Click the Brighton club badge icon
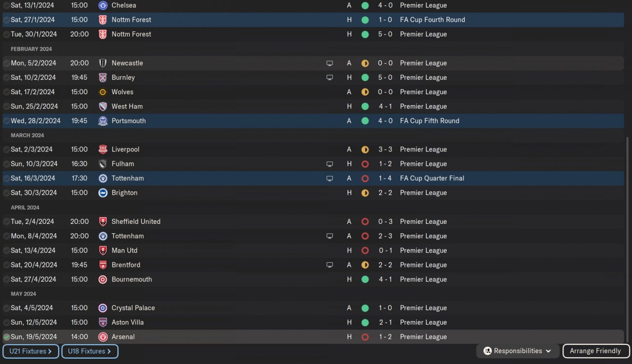The width and height of the screenshot is (632, 364). (x=103, y=193)
